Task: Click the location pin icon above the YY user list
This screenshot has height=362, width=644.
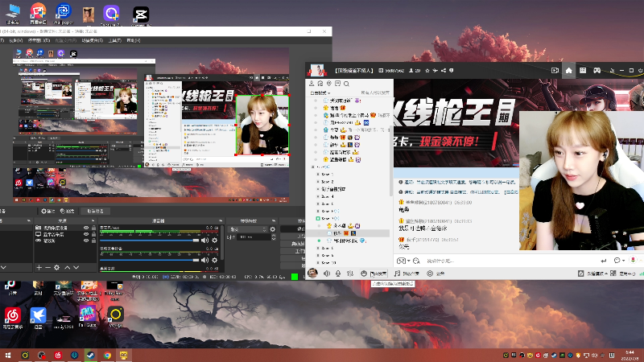Action: pyautogui.click(x=329, y=84)
